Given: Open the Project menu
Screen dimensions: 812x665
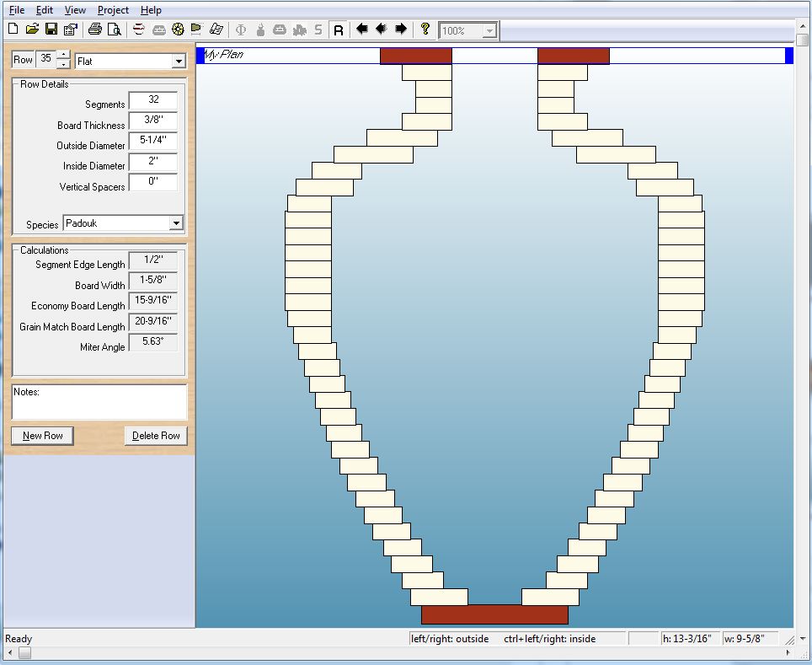Looking at the screenshot, I should (113, 10).
